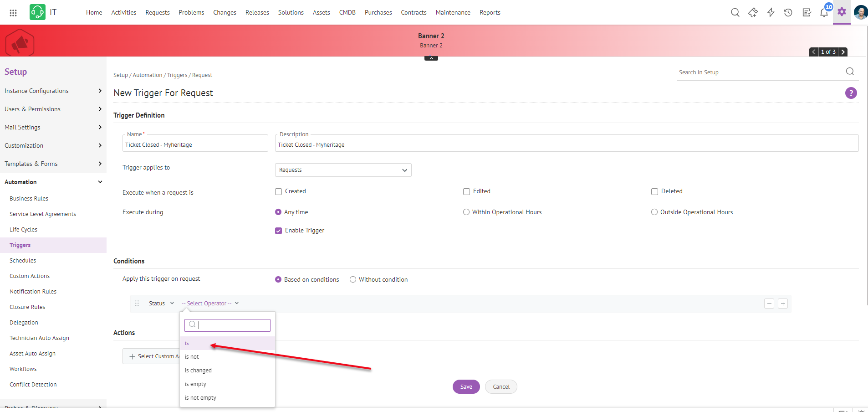The height and width of the screenshot is (412, 868).
Task: Add a condition row with plus icon
Action: tap(782, 304)
